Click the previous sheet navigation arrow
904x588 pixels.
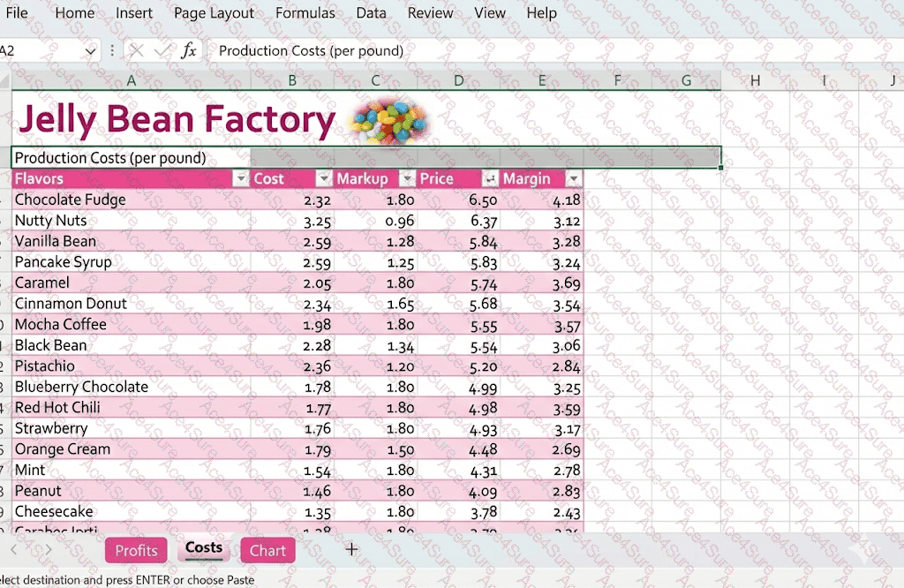(x=14, y=550)
